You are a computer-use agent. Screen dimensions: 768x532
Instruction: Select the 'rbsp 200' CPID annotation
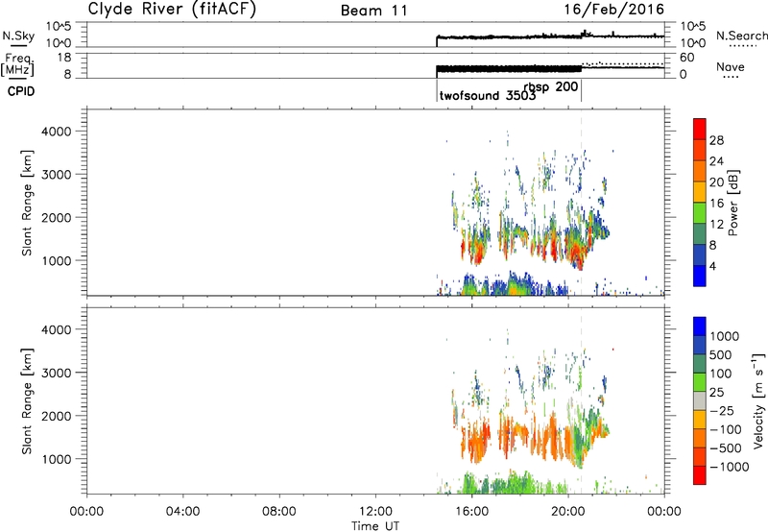coord(551,87)
